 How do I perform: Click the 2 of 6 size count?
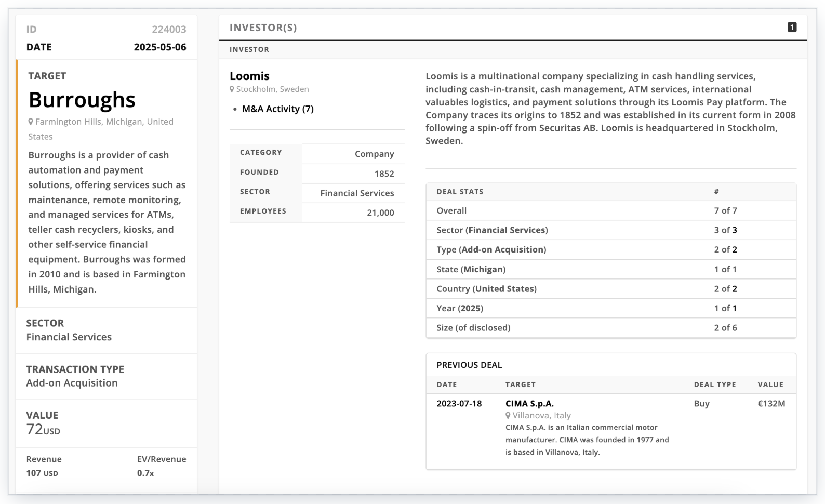tap(725, 328)
